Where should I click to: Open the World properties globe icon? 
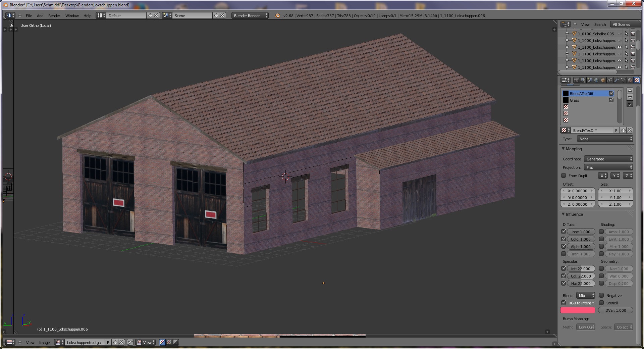coord(596,80)
